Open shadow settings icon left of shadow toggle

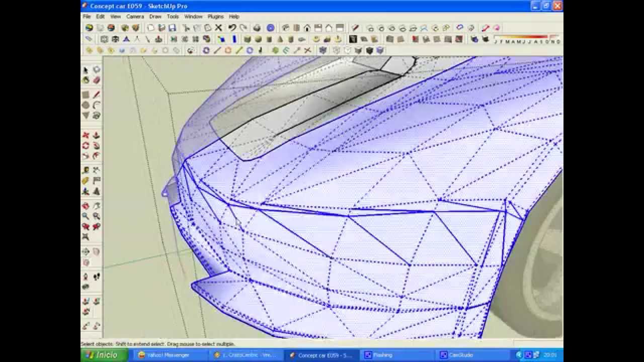tap(474, 39)
